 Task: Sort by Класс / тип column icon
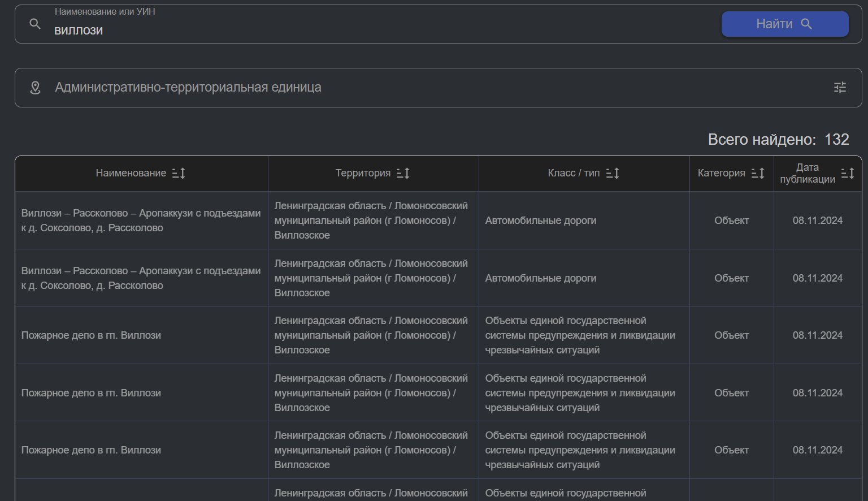(x=613, y=173)
